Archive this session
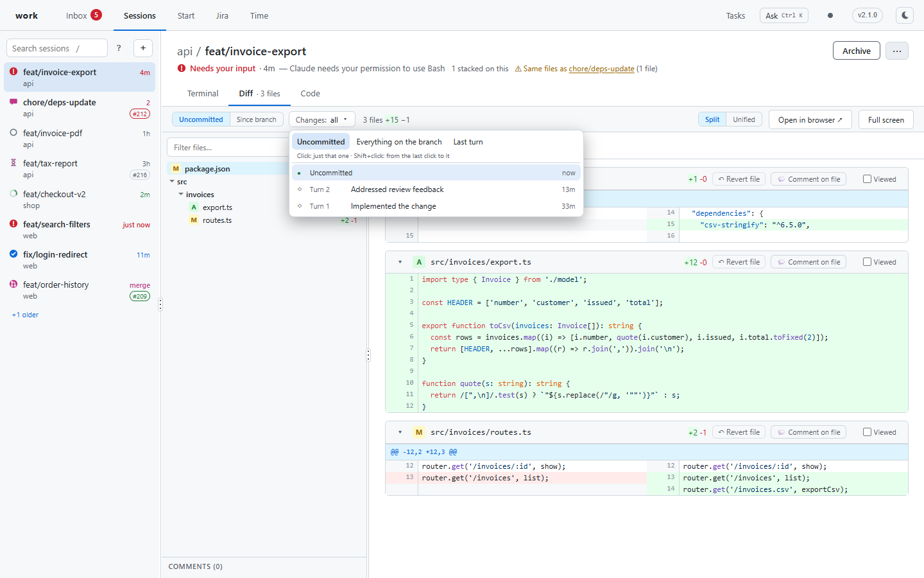Viewport: 924px width, 578px height. [x=857, y=51]
